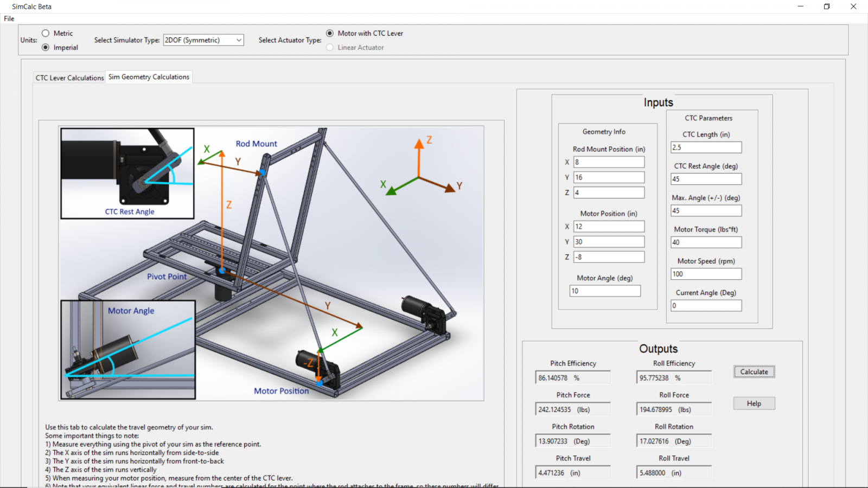Switch to CTC Lever Calculations tab
Viewport: 868px width, 488px height.
69,78
